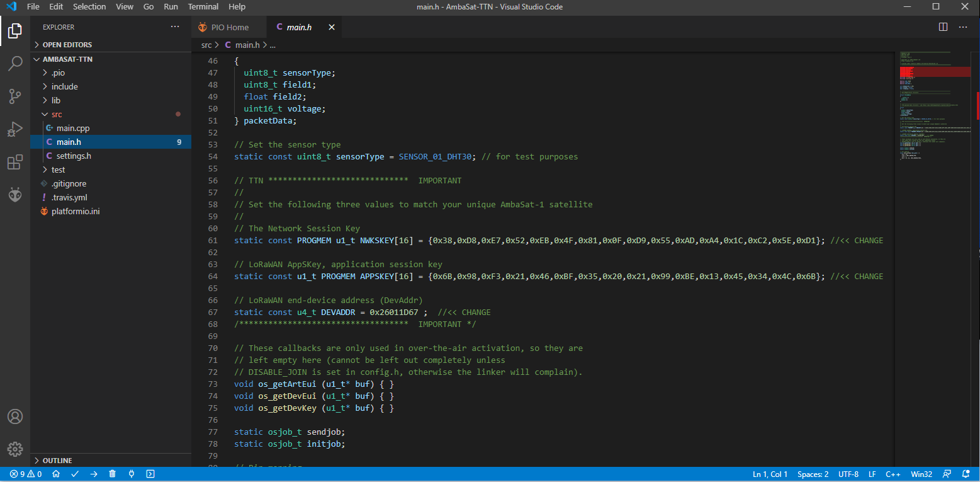The width and height of the screenshot is (980, 482).
Task: Open .travis.yml file
Action: (x=111, y=198)
